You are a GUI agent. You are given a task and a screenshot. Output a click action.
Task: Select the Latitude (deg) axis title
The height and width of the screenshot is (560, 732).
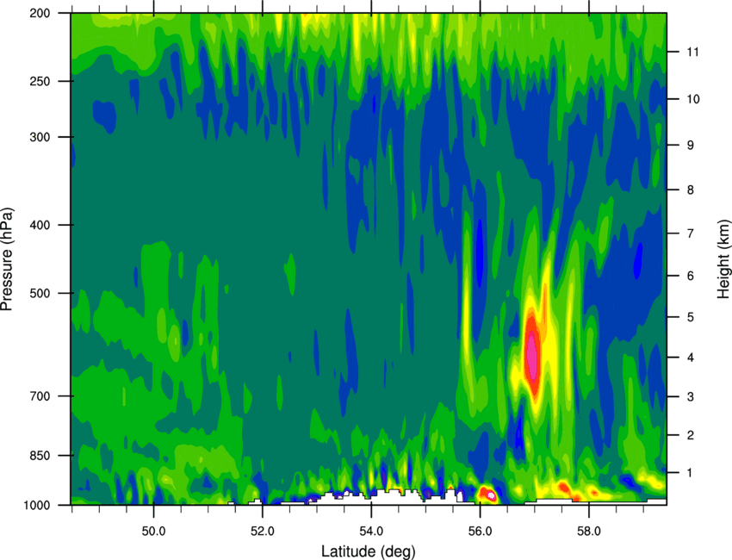[369, 551]
